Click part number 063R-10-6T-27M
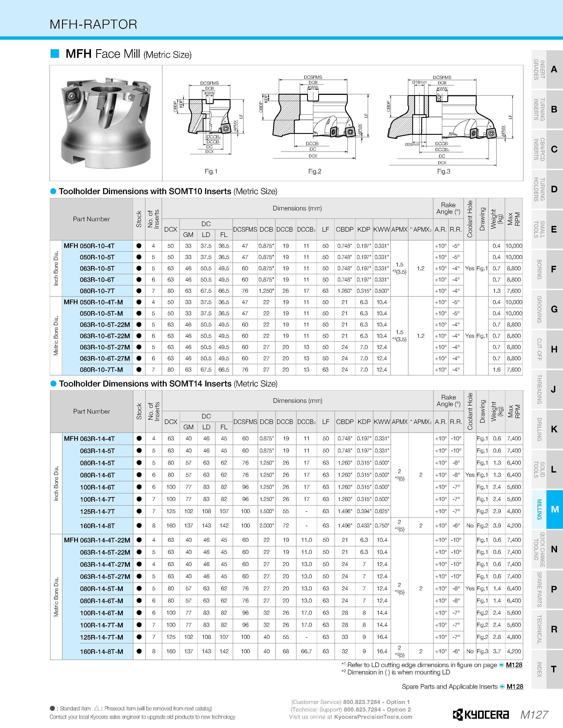The width and height of the screenshot is (563, 728). (x=105, y=358)
